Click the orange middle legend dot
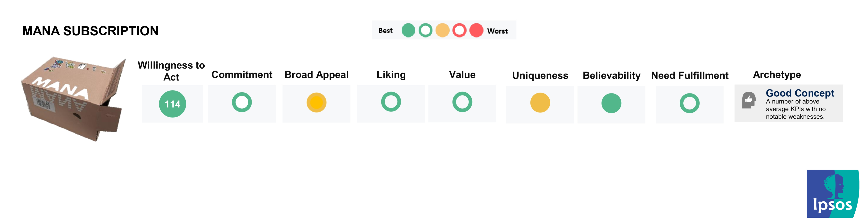 pyautogui.click(x=442, y=30)
